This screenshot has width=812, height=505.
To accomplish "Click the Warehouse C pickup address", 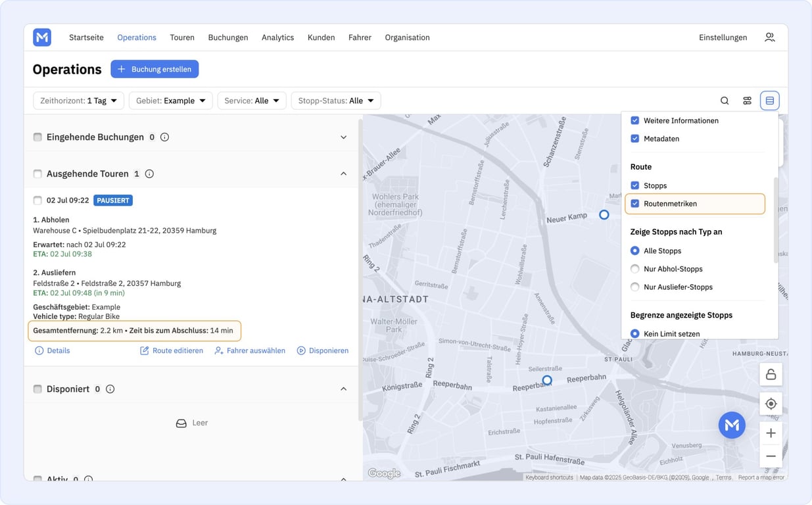I will [x=124, y=231].
